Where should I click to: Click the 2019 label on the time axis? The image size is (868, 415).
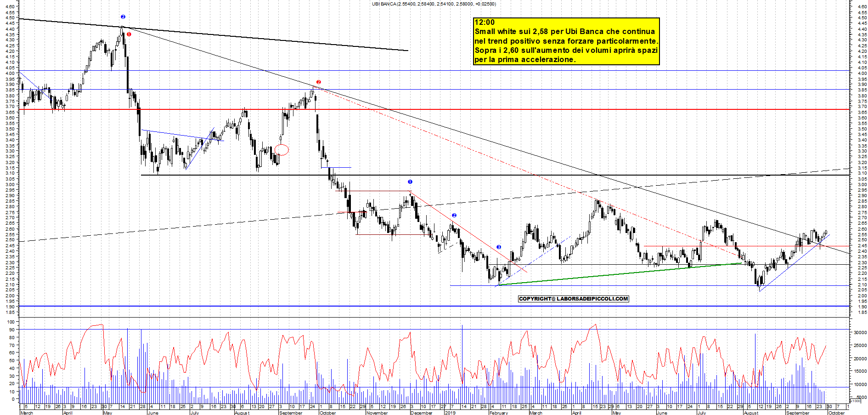click(450, 413)
